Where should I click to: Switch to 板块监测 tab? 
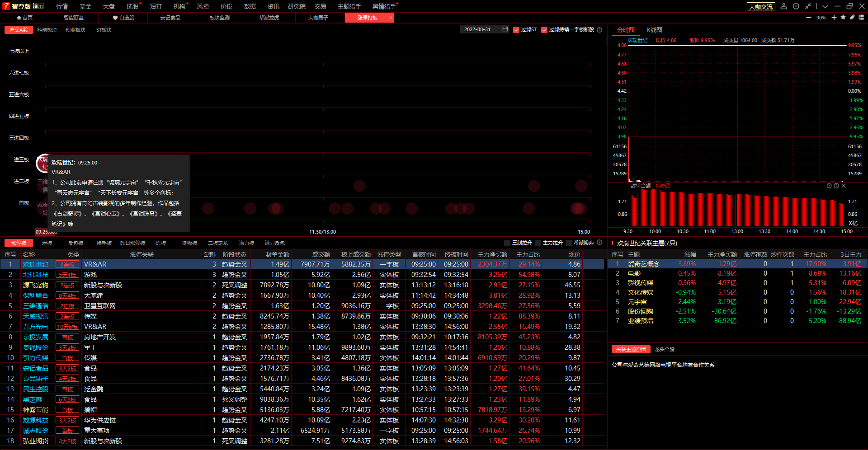220,18
